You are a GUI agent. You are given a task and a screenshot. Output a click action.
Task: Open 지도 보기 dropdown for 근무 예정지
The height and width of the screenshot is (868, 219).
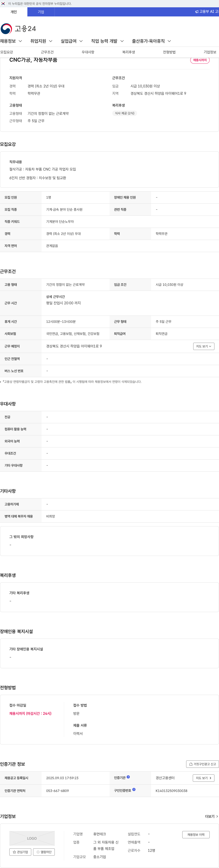[x=204, y=346]
